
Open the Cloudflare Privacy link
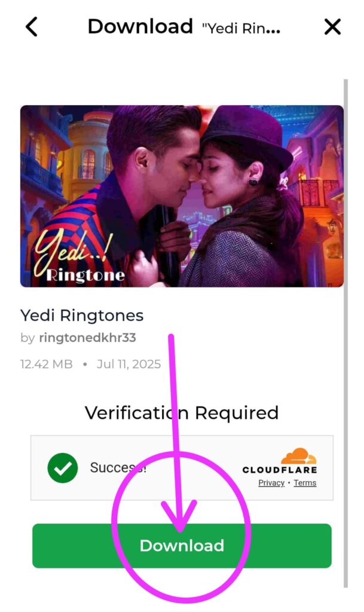pyautogui.click(x=271, y=483)
